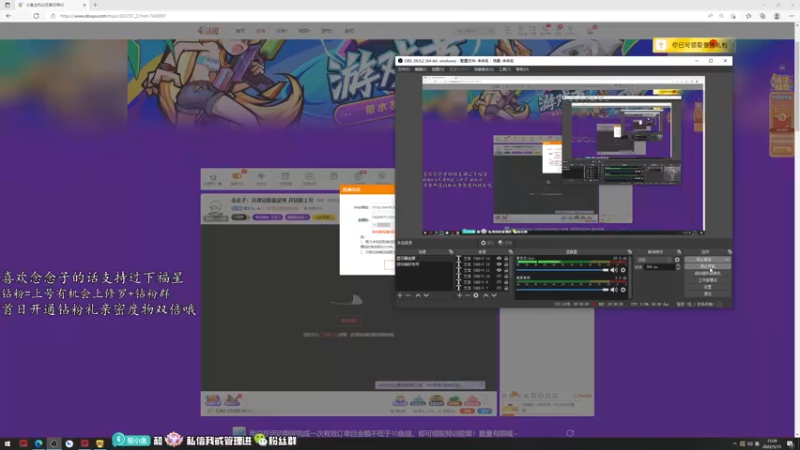
Task: Show the hidden 文本 (GDI+) 7 source
Action: click(x=499, y=288)
